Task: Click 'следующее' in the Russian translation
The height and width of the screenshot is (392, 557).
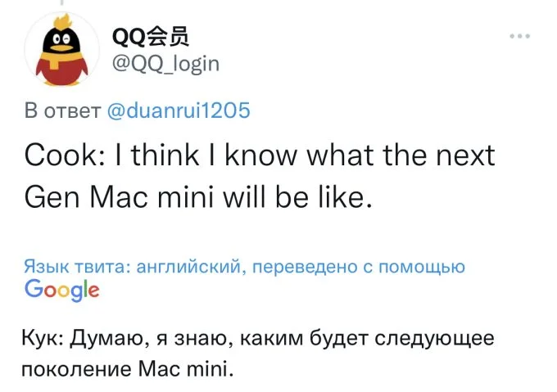Action: click(x=434, y=339)
